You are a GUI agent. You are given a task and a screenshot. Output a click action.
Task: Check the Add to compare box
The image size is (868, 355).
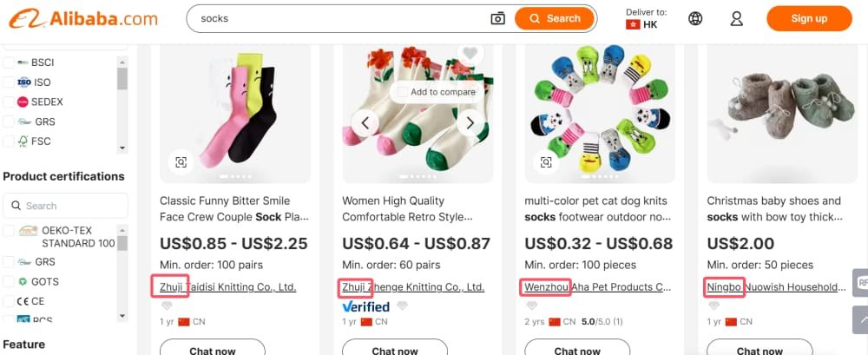tap(402, 92)
